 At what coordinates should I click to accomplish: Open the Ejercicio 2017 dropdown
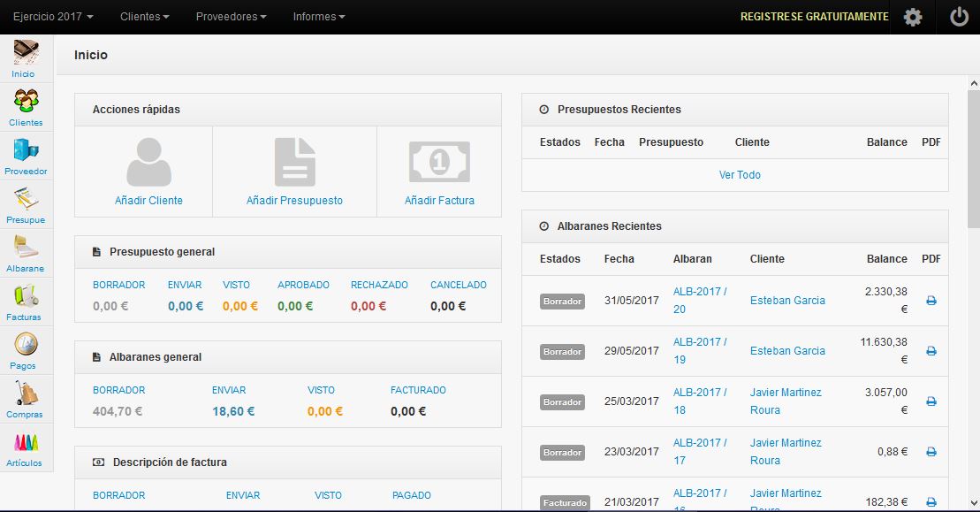pos(53,17)
